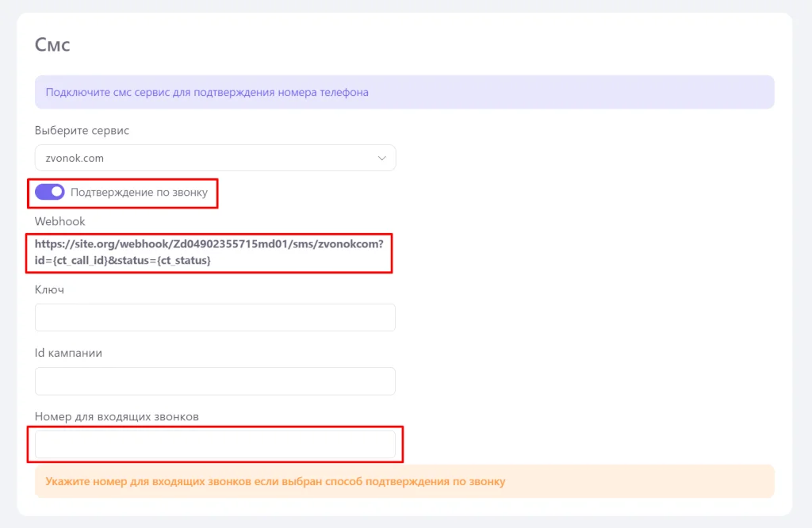The width and height of the screenshot is (812, 528).
Task: Click the chevron arrow in service dropdown
Action: point(382,158)
